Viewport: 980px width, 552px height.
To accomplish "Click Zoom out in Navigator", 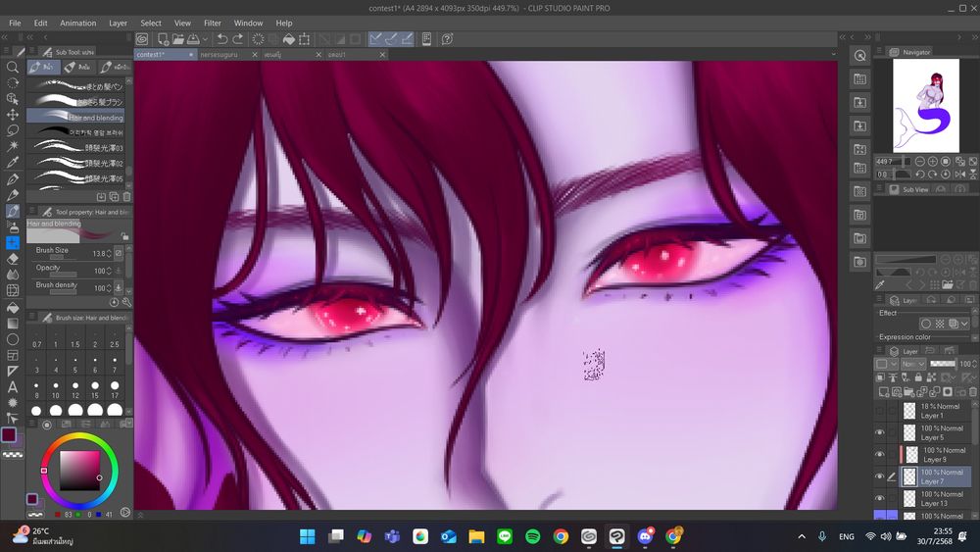I will pyautogui.click(x=920, y=162).
